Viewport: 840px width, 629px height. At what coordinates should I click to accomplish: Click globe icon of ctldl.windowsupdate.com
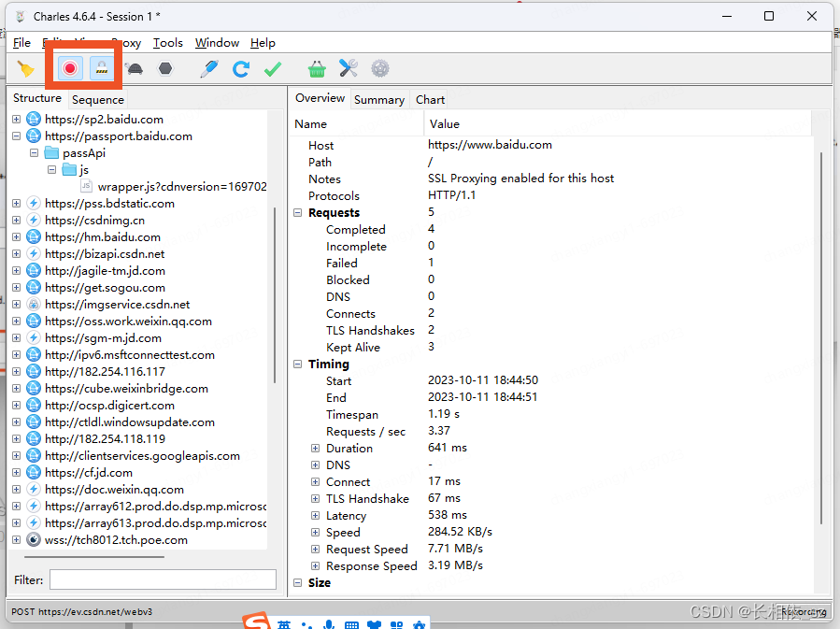[x=34, y=422]
